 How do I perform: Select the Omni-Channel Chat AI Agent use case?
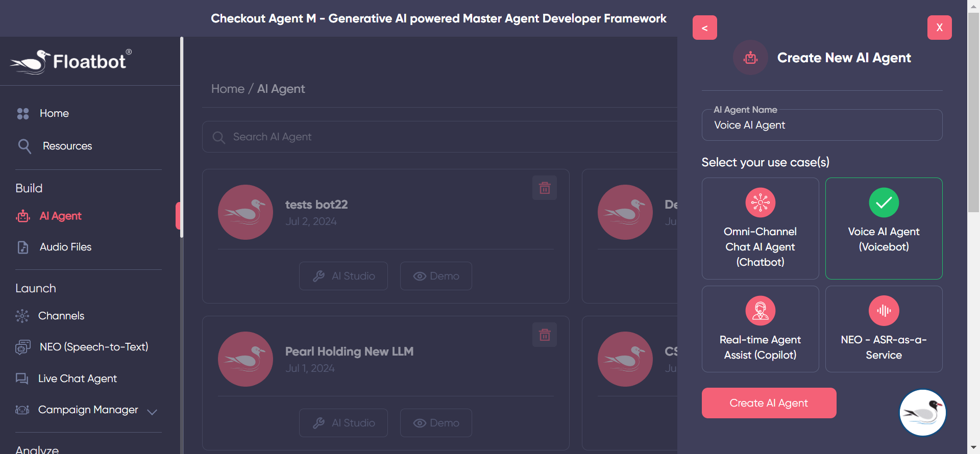coord(761,229)
